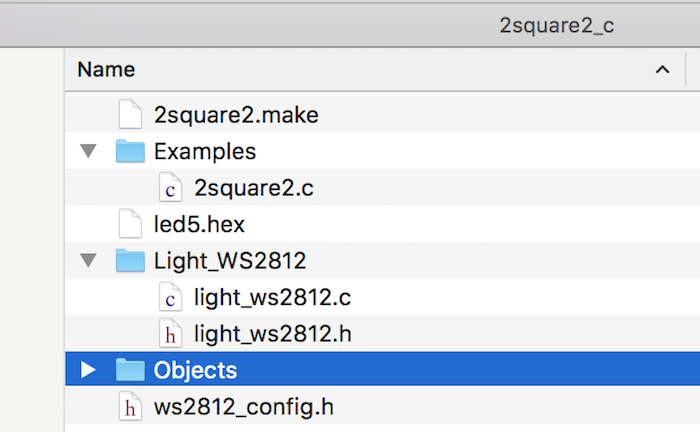Click the ws2812_config.h header icon
The width and height of the screenshot is (700, 432).
point(130,407)
